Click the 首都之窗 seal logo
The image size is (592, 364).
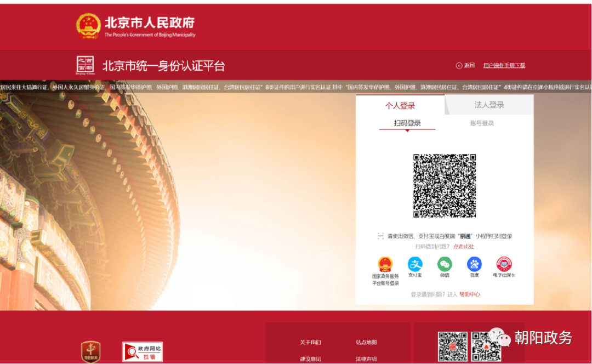click(x=85, y=65)
